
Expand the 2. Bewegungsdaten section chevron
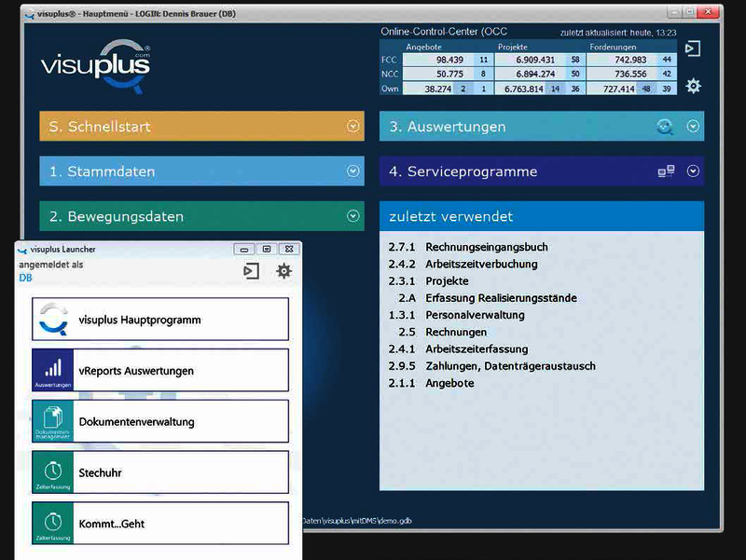tap(353, 216)
